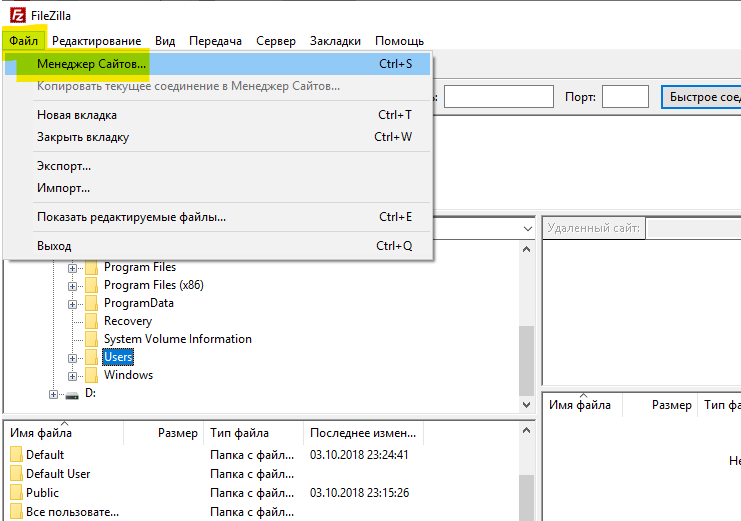The height and width of the screenshot is (521, 741).
Task: Choose Импорт... in the Файл menu
Action: point(217,188)
